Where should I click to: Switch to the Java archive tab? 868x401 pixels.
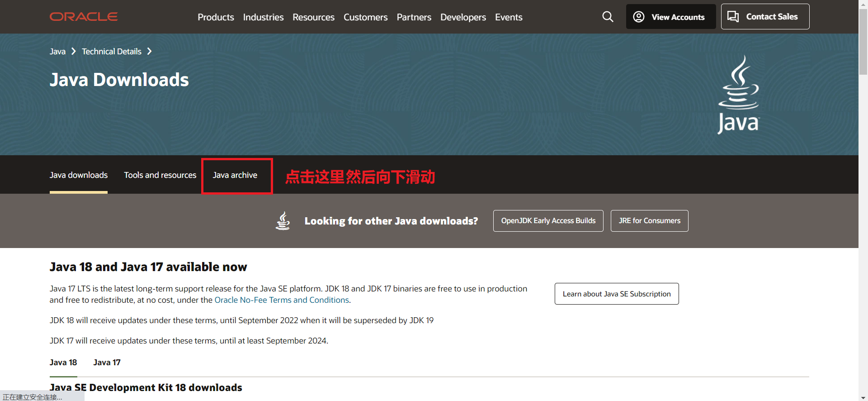tap(235, 175)
